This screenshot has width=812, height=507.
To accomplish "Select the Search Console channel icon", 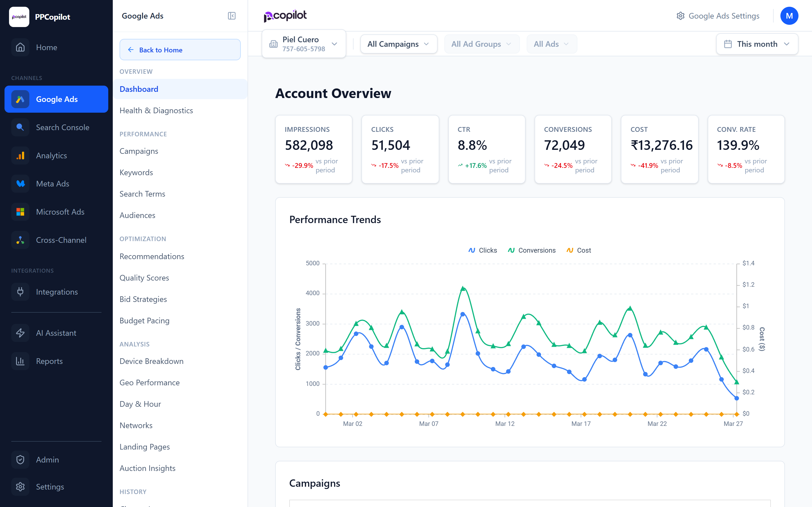I will (20, 127).
